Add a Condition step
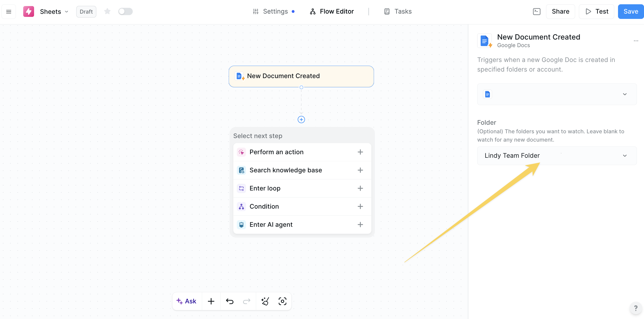Viewport: 644px width, 319px height. coord(302,206)
